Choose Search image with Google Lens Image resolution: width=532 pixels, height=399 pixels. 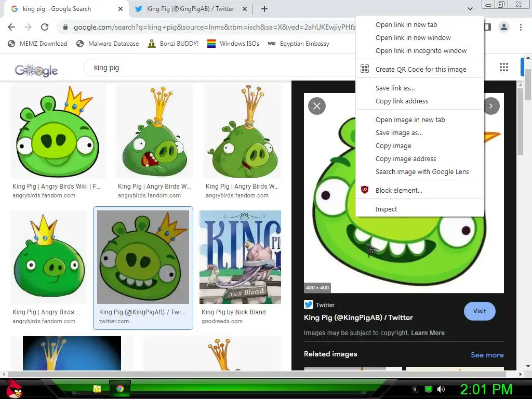pyautogui.click(x=420, y=171)
